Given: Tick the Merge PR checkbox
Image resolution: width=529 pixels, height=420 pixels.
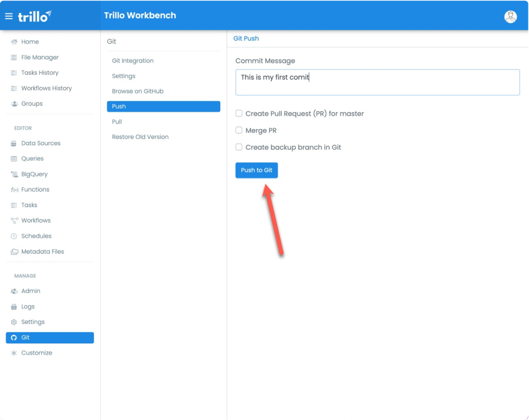Looking at the screenshot, I should (x=239, y=130).
